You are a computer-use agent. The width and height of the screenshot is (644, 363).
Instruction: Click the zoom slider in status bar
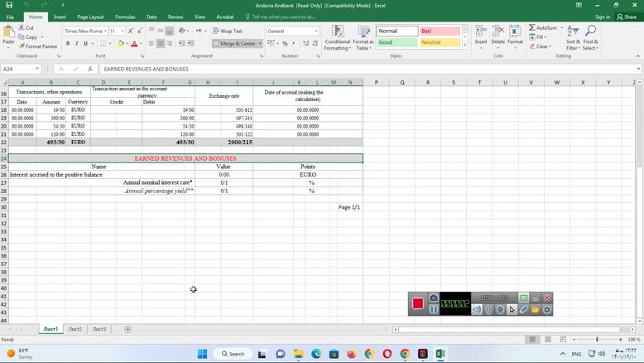(x=597, y=339)
